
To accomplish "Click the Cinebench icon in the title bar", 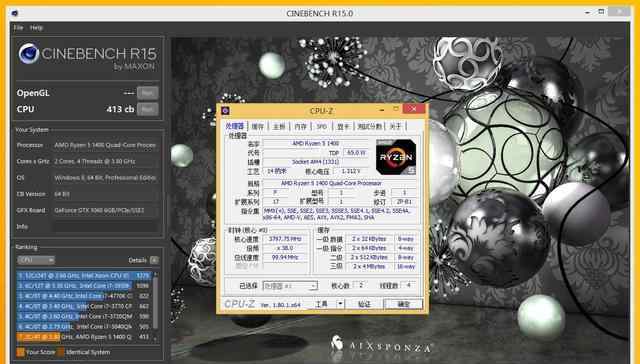I will coord(15,13).
